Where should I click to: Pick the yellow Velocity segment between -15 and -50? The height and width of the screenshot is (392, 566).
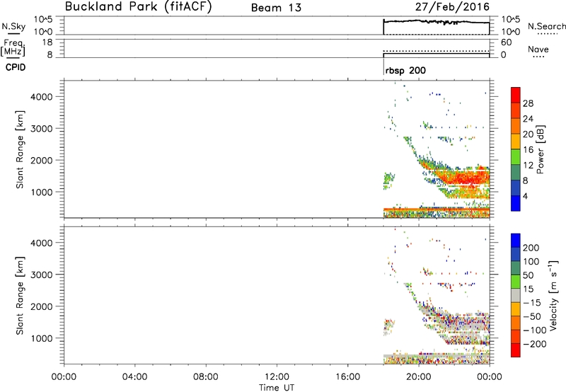point(516,309)
